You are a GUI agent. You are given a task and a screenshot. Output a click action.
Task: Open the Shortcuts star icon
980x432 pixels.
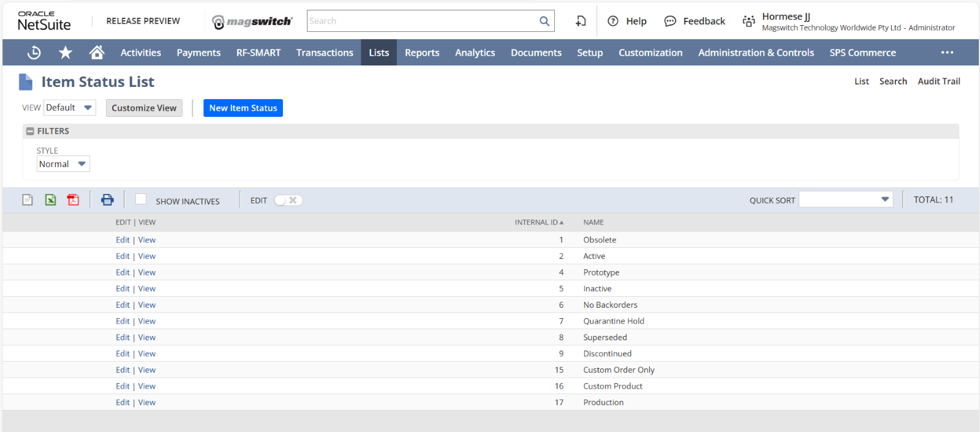click(x=66, y=53)
